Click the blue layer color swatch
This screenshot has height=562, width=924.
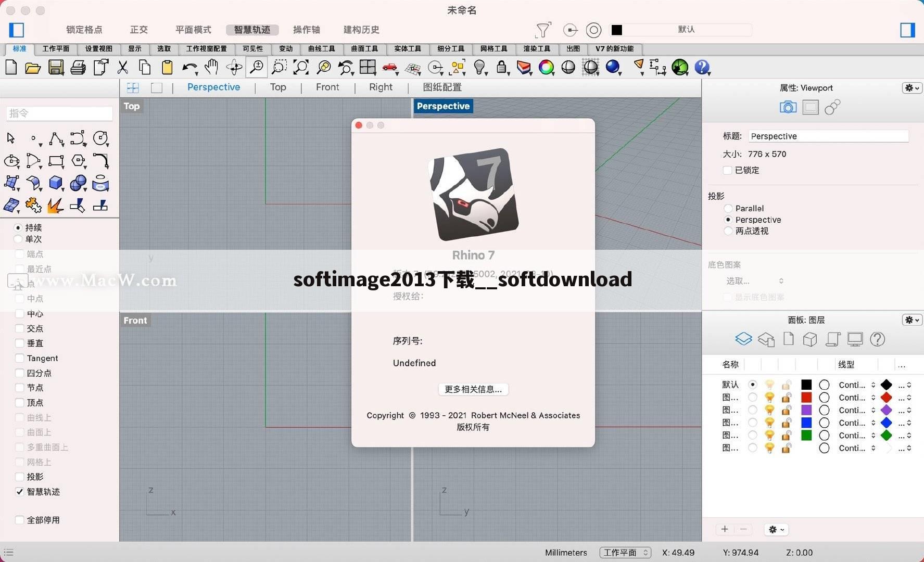806,423
